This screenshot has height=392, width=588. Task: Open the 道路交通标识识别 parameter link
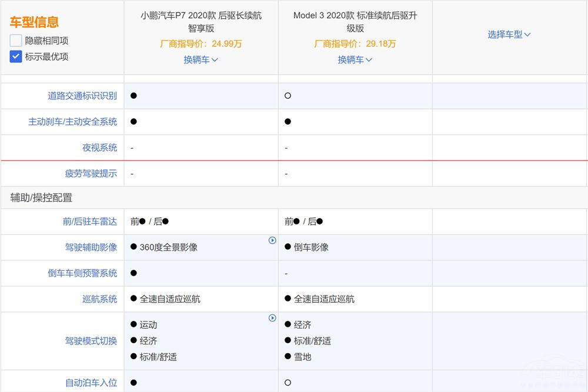(x=82, y=96)
